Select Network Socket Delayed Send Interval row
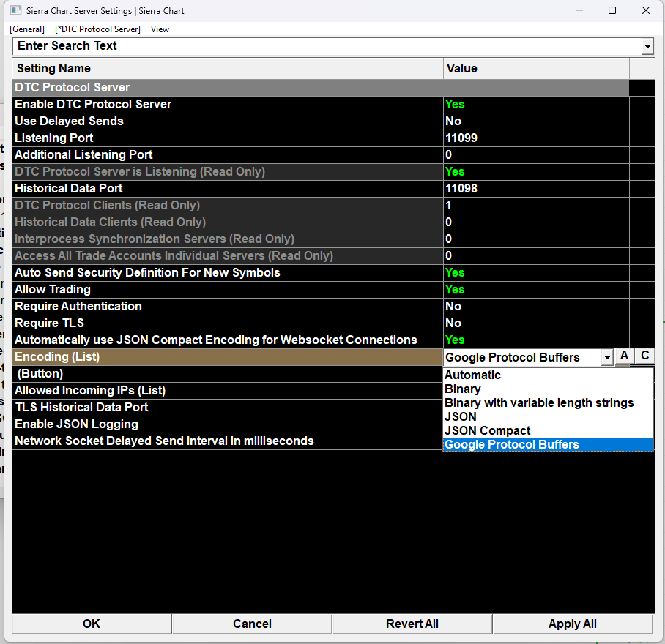 pyautogui.click(x=228, y=441)
